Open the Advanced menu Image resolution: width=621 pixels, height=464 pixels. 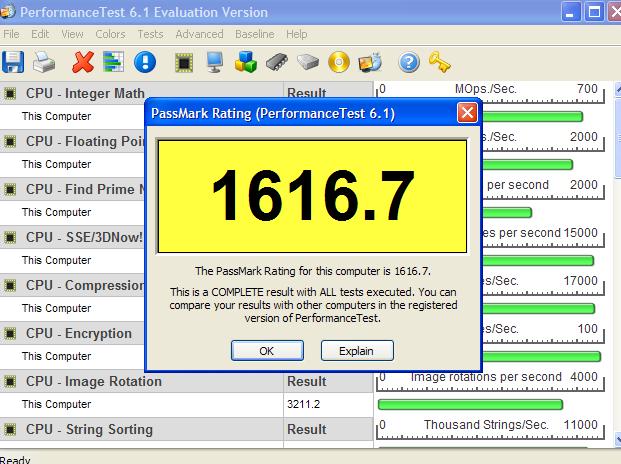(x=199, y=34)
